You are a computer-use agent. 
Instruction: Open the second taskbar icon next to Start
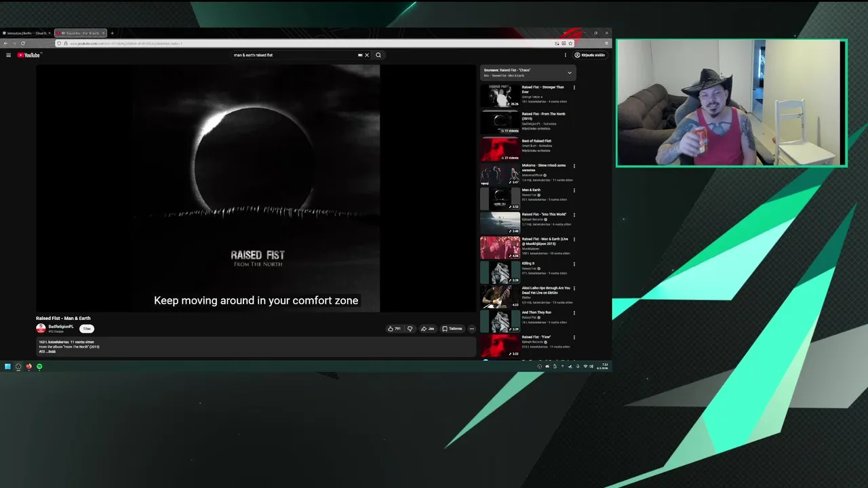pos(18,367)
